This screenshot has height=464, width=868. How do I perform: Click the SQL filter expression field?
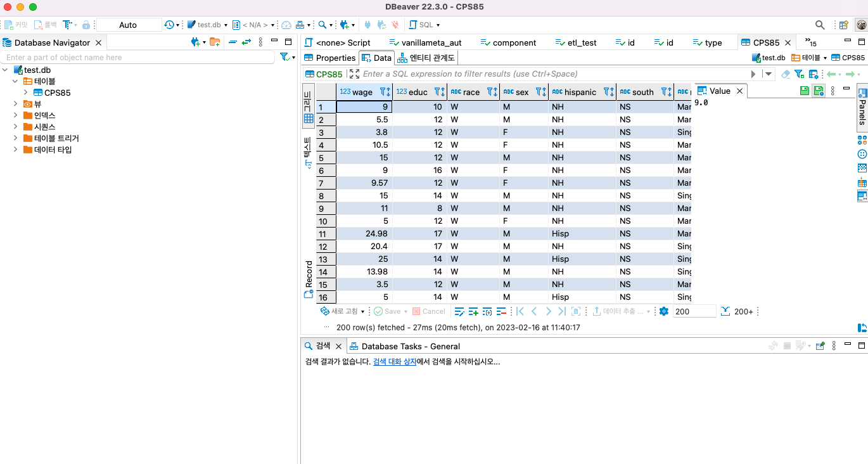[554, 74]
